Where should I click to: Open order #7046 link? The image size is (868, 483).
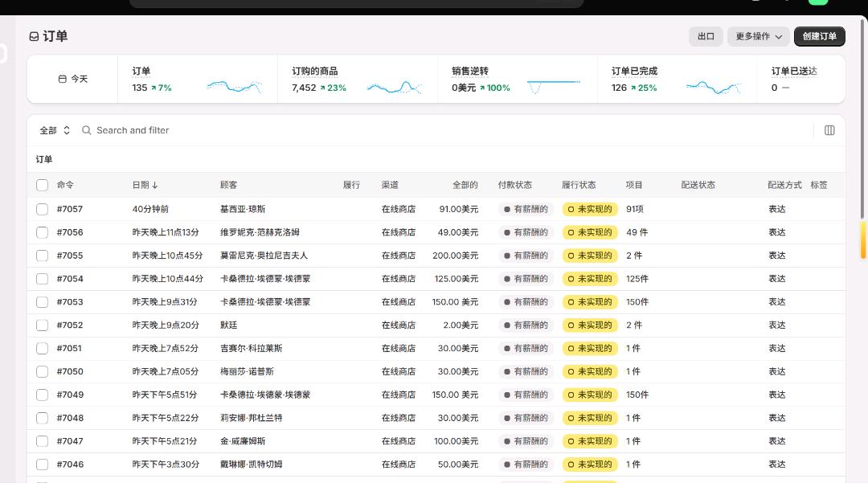click(70, 465)
